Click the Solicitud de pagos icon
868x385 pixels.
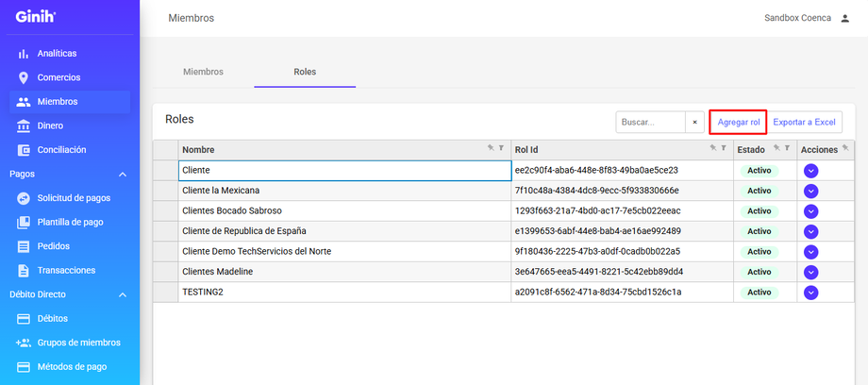click(x=24, y=198)
